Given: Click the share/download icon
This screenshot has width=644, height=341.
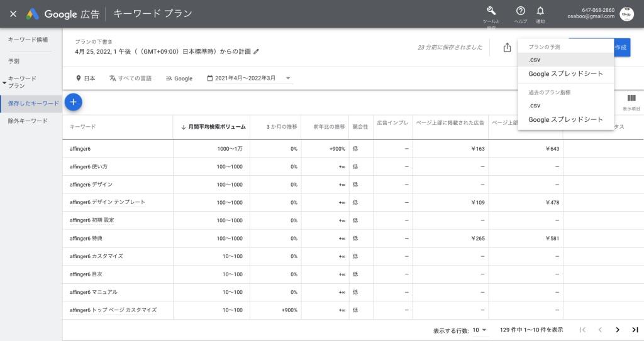Looking at the screenshot, I should click(508, 47).
